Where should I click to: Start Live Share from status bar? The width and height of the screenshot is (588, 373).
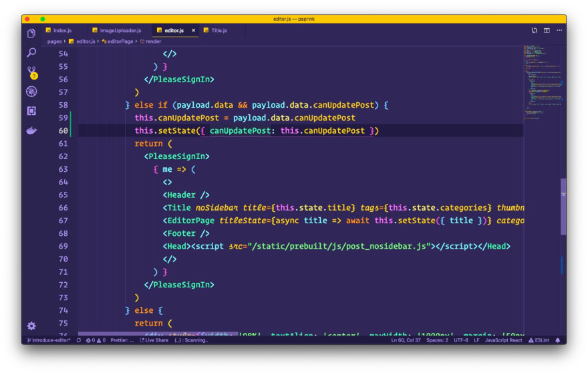pyautogui.click(x=154, y=340)
